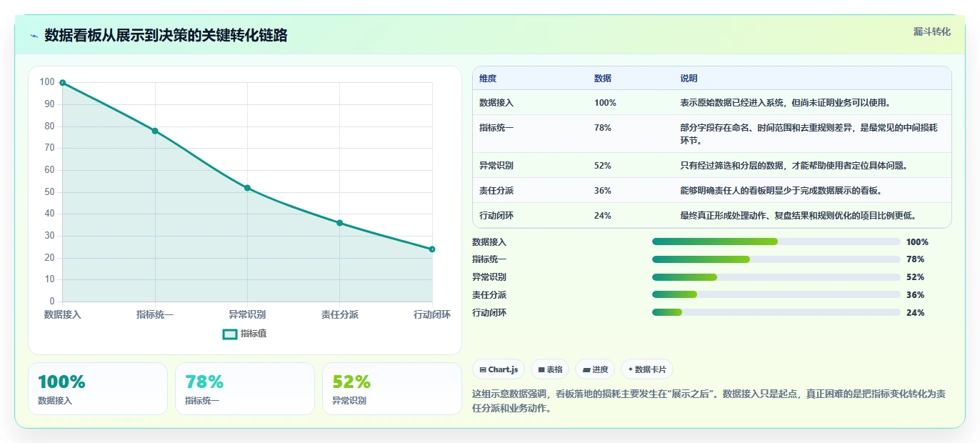Click the description beginning 最终真正形成处理动作
Image resolution: width=980 pixels, height=443 pixels.
tap(798, 216)
